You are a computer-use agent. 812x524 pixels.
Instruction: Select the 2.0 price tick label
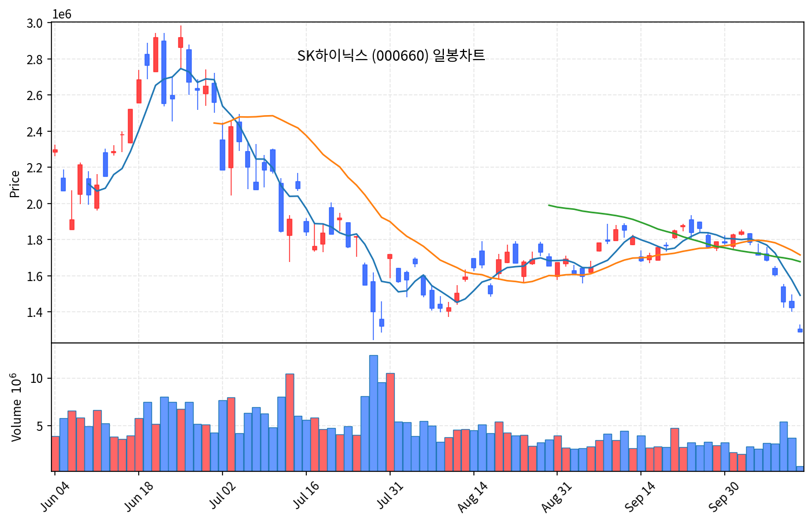click(35, 204)
